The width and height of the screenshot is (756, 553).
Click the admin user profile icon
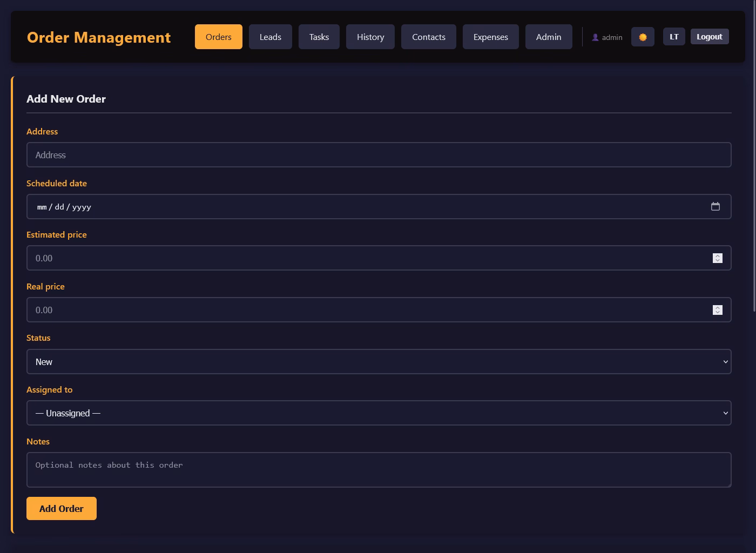[595, 37]
